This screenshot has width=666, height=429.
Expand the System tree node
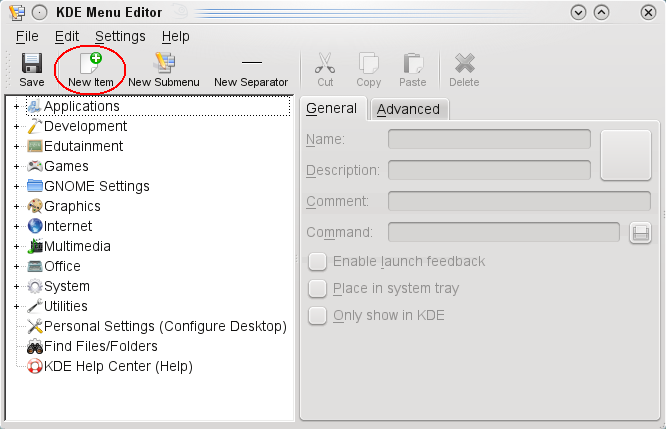[x=16, y=286]
